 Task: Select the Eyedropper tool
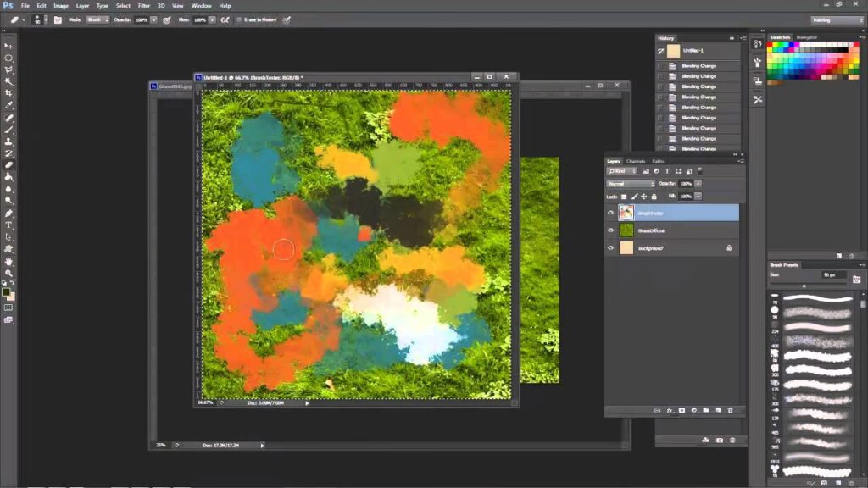click(8, 105)
